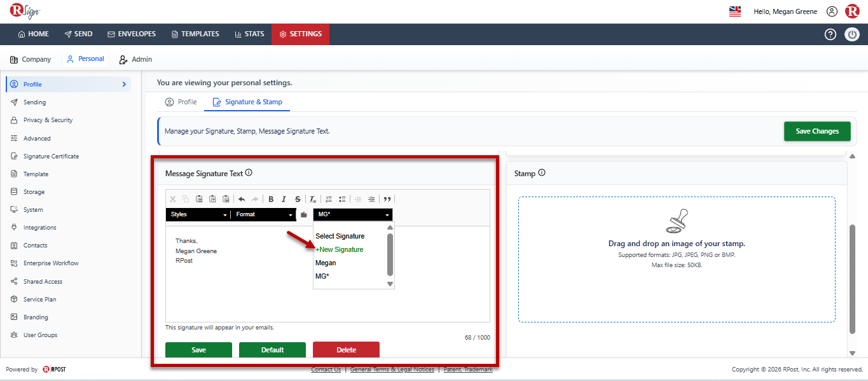Toggle strikethrough formatting
The width and height of the screenshot is (868, 381).
click(x=298, y=199)
